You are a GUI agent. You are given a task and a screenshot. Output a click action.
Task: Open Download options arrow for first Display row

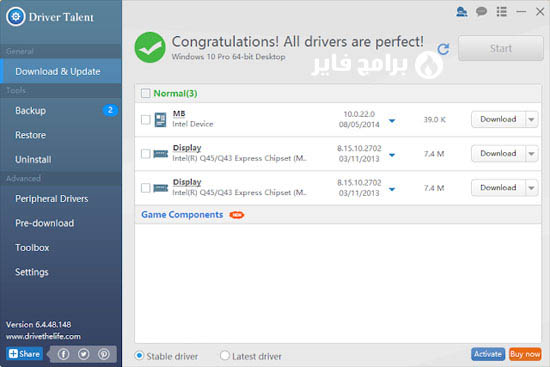(531, 154)
